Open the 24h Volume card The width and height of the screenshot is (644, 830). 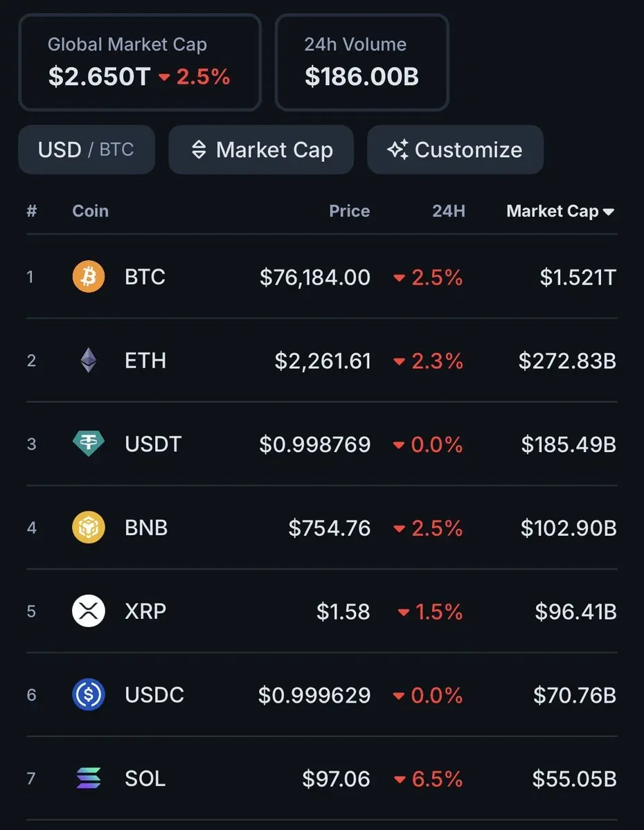[361, 62]
